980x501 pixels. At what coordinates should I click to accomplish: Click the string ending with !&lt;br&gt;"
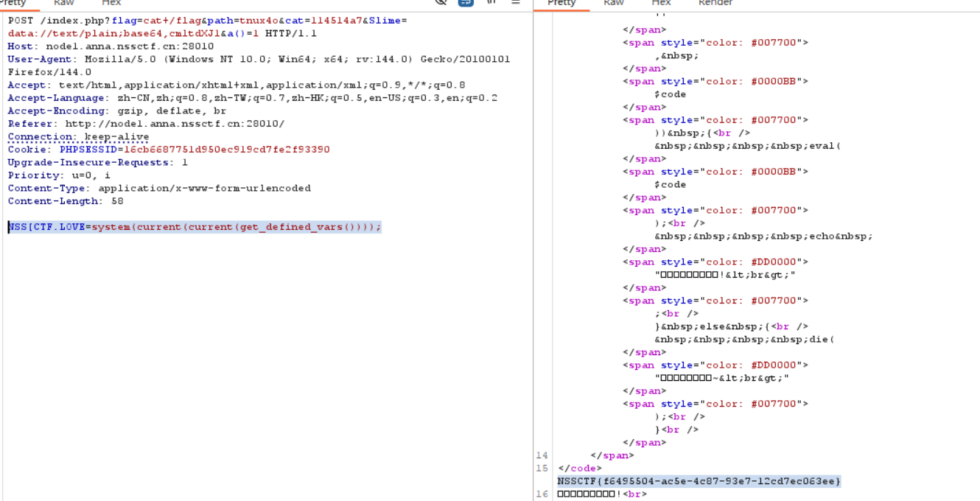click(725, 275)
